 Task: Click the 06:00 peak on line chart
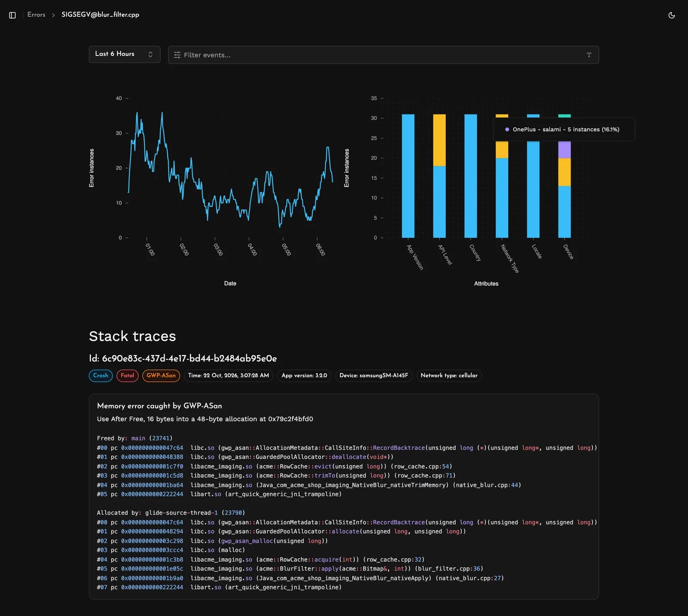pyautogui.click(x=328, y=148)
